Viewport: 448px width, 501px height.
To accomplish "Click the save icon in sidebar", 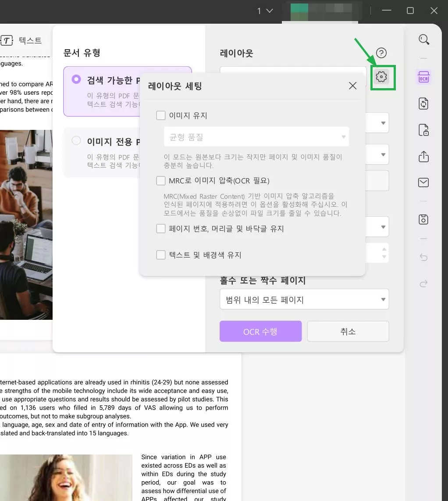I will (x=423, y=219).
